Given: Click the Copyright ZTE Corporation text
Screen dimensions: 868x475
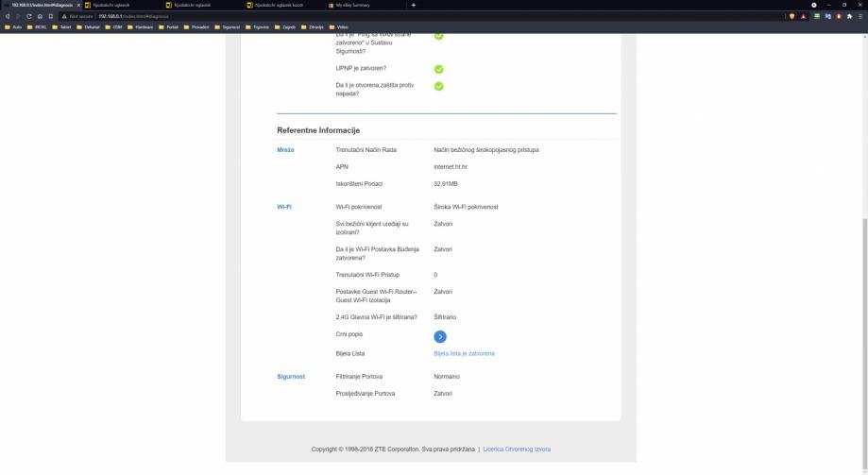Looking at the screenshot, I should 393,449.
